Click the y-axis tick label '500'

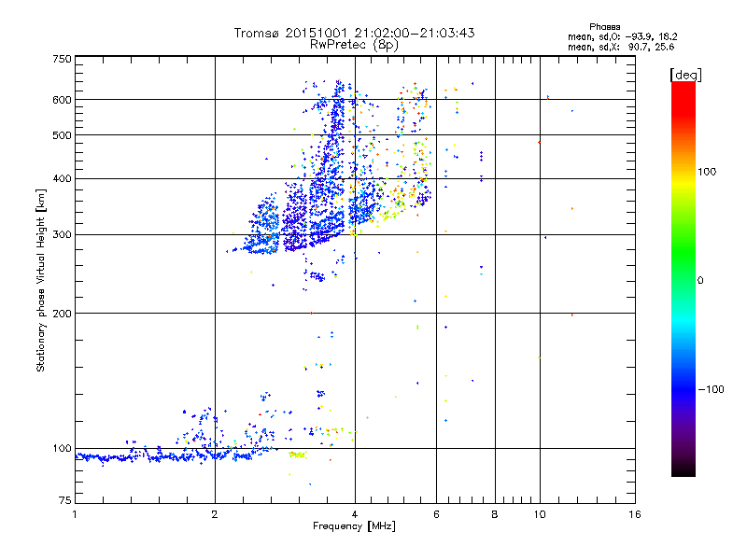point(63,135)
